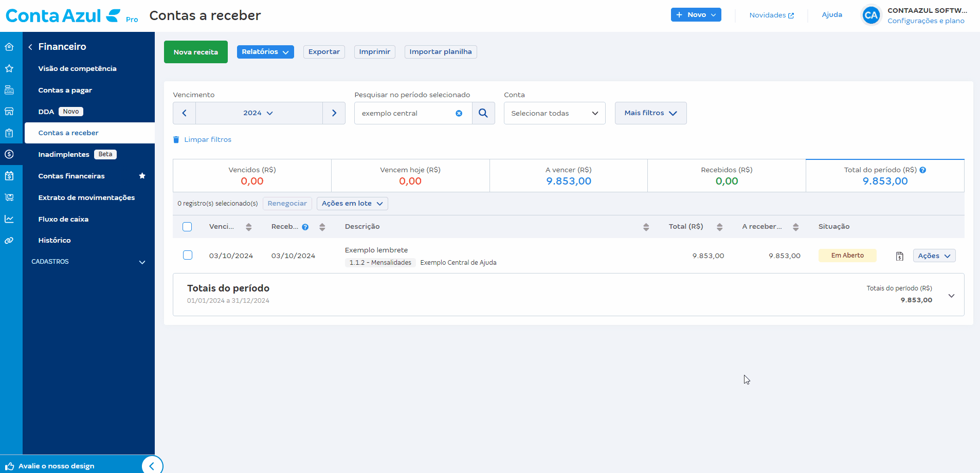The image size is (980, 473).
Task: Click the magnifying glass search button
Action: 483,113
